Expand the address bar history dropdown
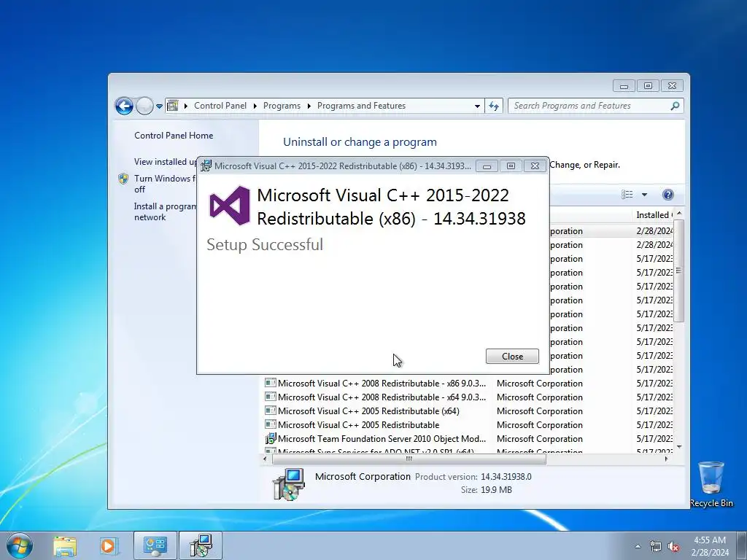Image resolution: width=747 pixels, height=560 pixels. point(477,106)
